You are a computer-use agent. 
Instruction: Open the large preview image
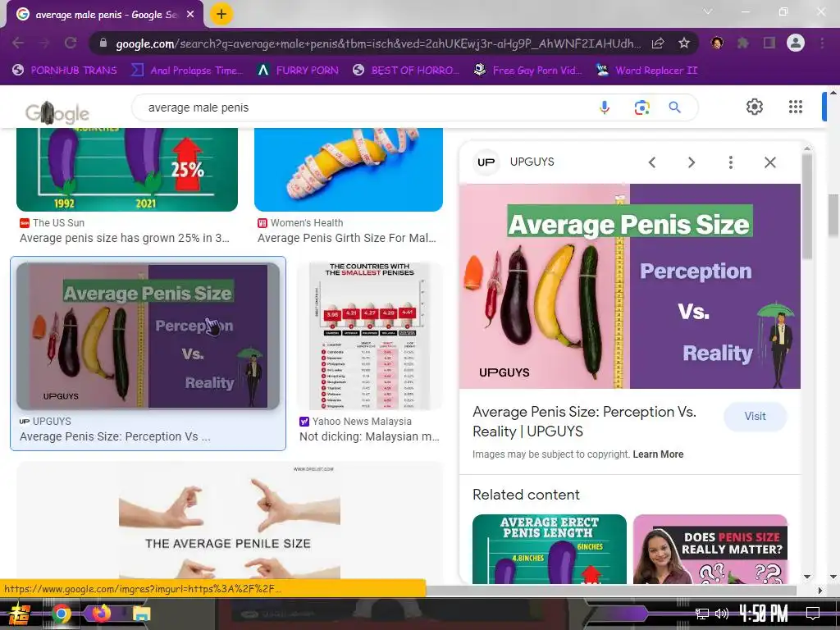(x=629, y=286)
